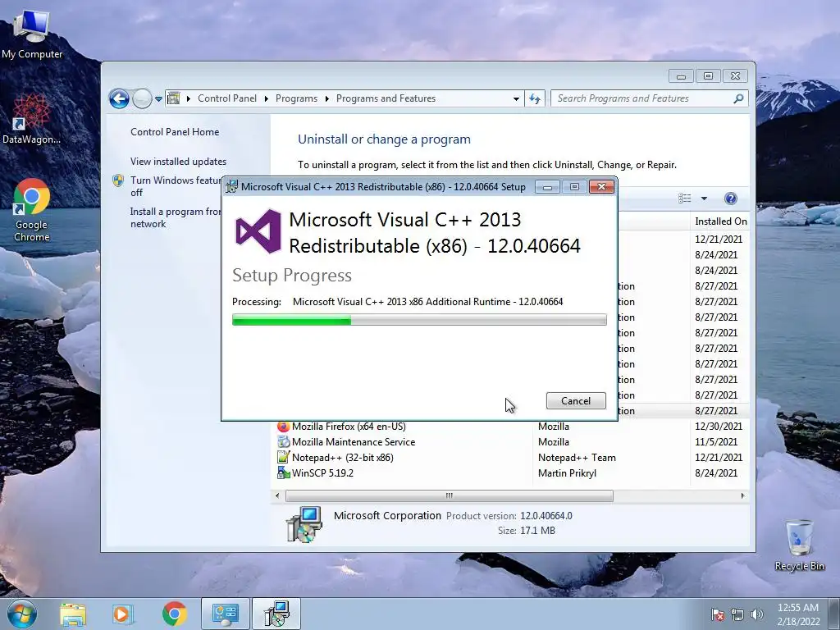Switch to setup installer taskbar button
This screenshot has height=630, width=840.
coord(276,614)
